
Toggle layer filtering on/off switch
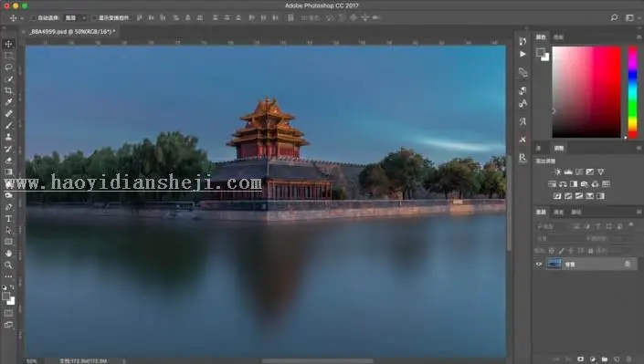tap(631, 225)
